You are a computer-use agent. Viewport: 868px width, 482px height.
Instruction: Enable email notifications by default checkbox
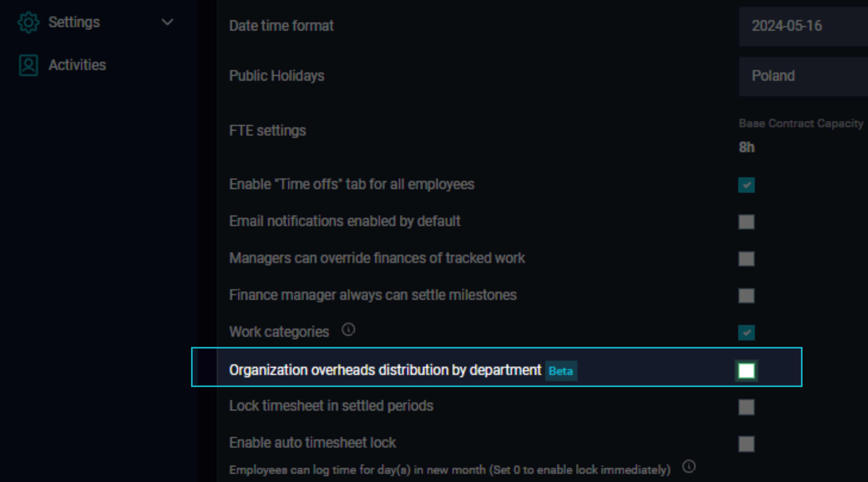[746, 222]
